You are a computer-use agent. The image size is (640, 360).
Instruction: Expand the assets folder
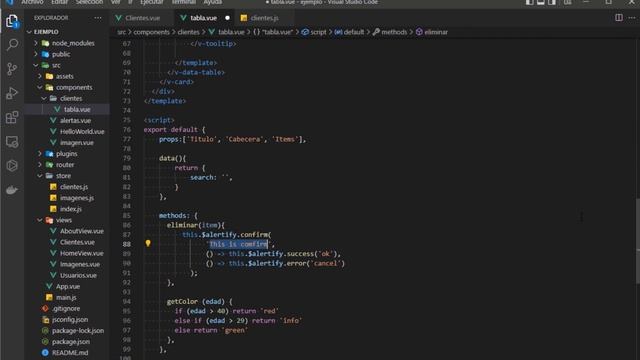64,76
